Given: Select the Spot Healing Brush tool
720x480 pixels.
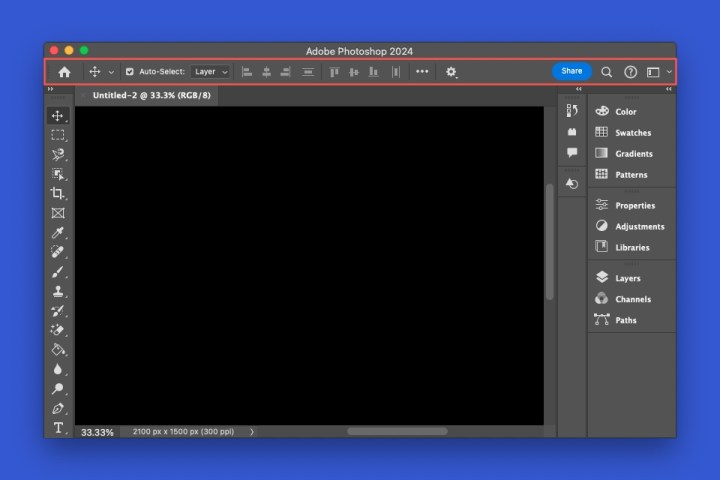Looking at the screenshot, I should (58, 252).
